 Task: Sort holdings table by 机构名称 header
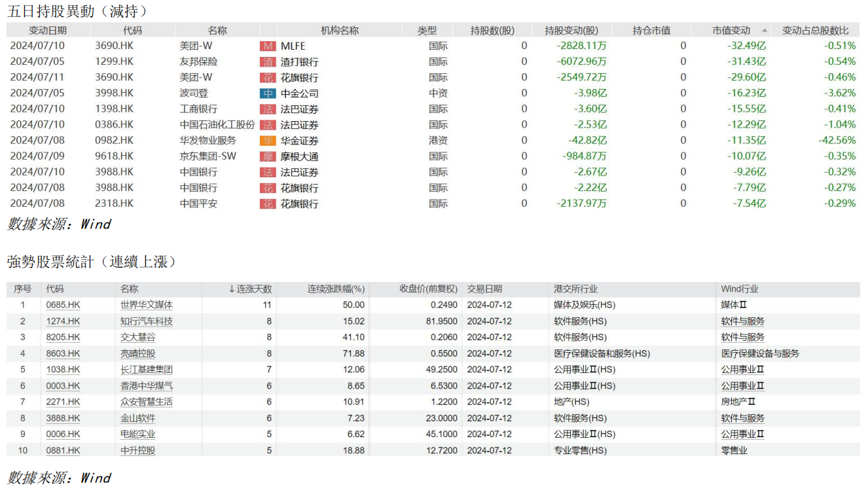point(340,30)
